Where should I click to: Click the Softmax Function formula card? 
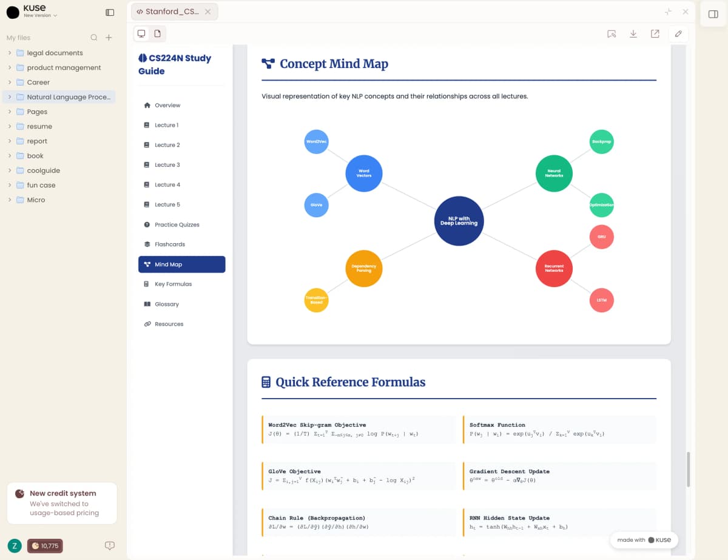559,430
